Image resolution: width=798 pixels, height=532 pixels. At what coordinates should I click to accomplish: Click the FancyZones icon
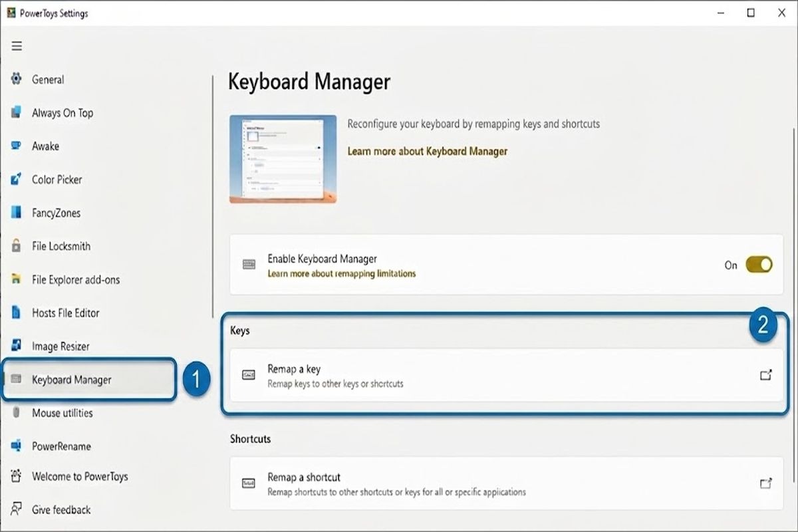(17, 213)
